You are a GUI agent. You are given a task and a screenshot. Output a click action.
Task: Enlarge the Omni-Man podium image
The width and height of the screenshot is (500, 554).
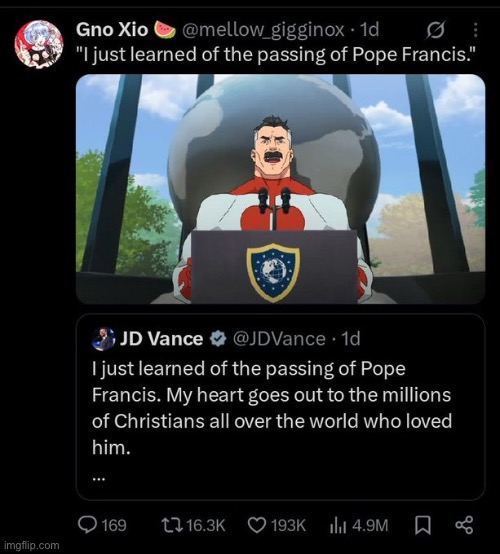pyautogui.click(x=281, y=189)
